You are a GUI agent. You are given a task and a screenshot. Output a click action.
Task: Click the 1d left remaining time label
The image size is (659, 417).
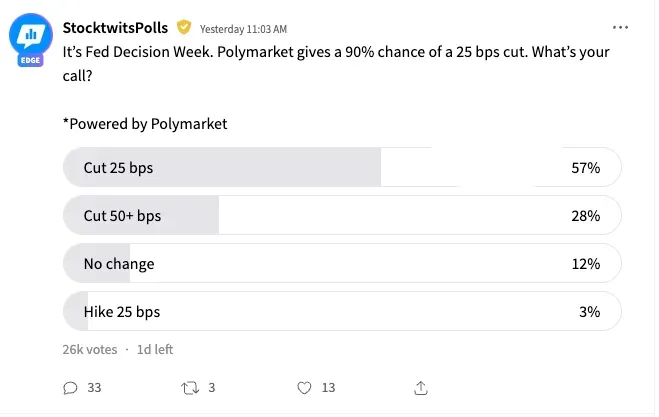click(155, 349)
